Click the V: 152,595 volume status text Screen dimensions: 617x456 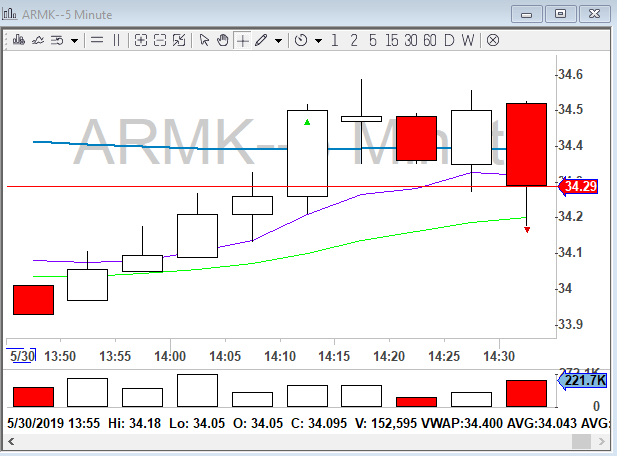[x=386, y=423]
